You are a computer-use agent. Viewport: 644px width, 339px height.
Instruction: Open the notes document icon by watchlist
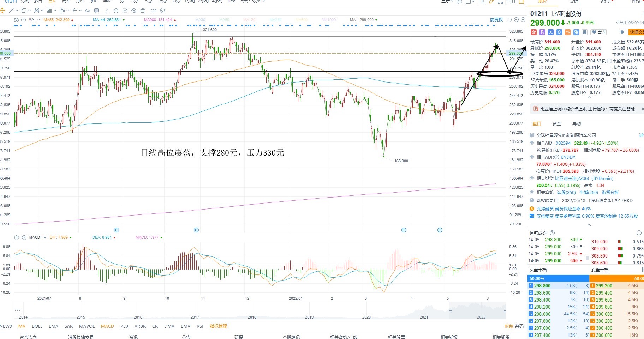[x=585, y=32]
